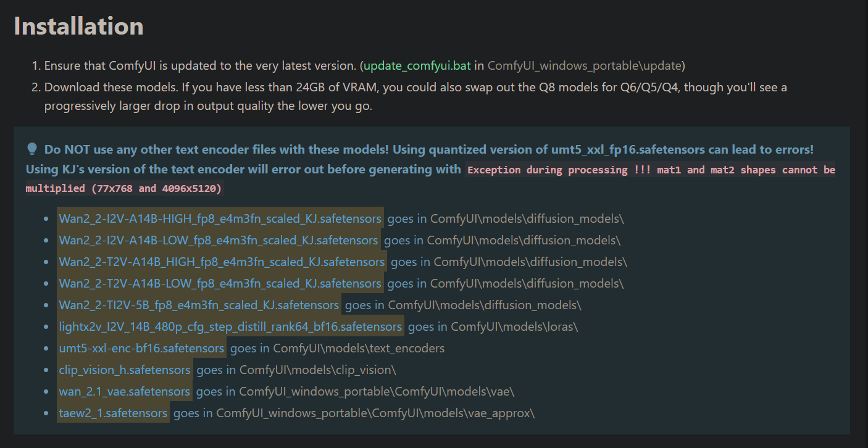The image size is (868, 448).
Task: Open Wan2_2-I2V-A14B-HIGH fp8 safetensors link
Action: (x=220, y=218)
